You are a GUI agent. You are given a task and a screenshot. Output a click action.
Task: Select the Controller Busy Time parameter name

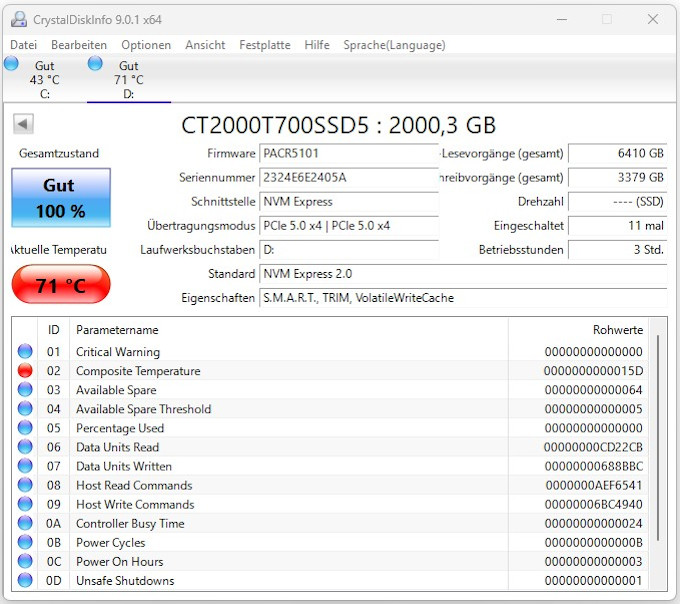tap(130, 523)
